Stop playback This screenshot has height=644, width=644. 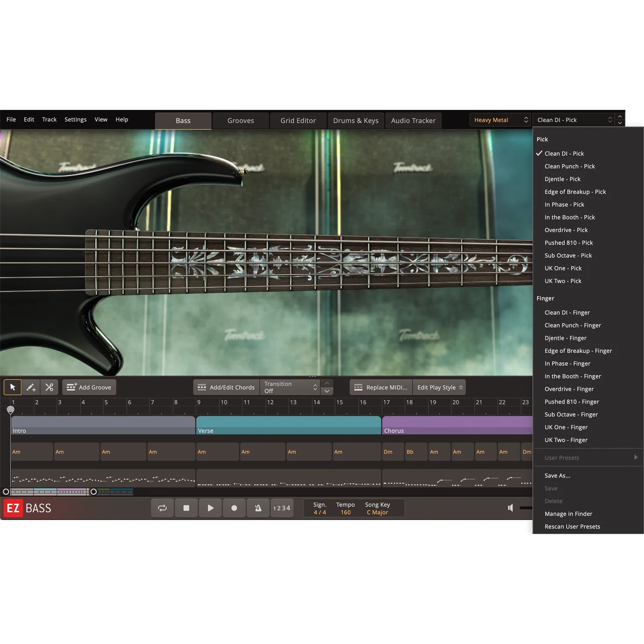186,508
